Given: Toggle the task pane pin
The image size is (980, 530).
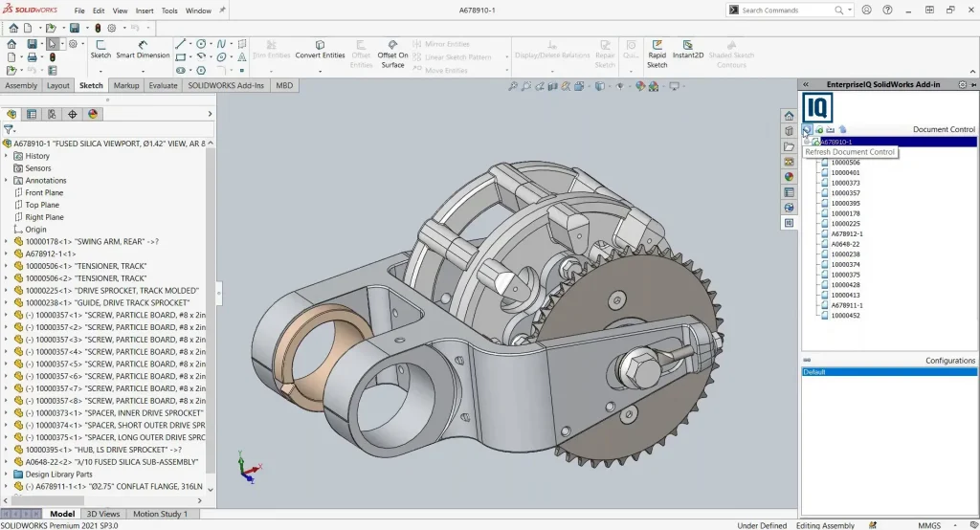Looking at the screenshot, I should click(x=973, y=84).
